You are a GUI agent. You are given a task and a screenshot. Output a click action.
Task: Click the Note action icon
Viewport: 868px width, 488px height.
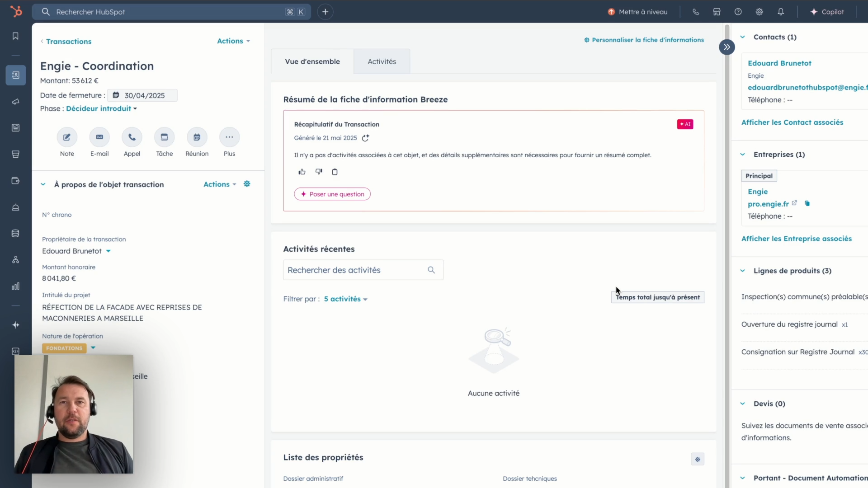[x=67, y=137]
